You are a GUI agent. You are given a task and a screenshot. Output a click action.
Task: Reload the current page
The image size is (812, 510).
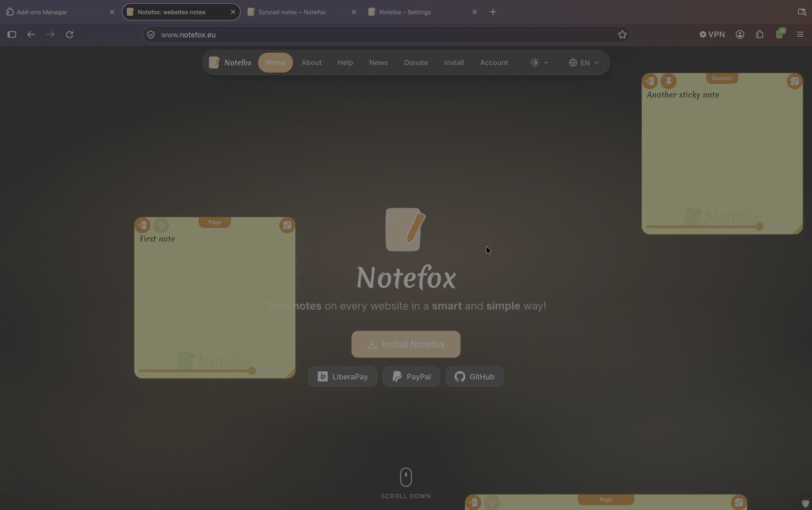click(x=70, y=34)
